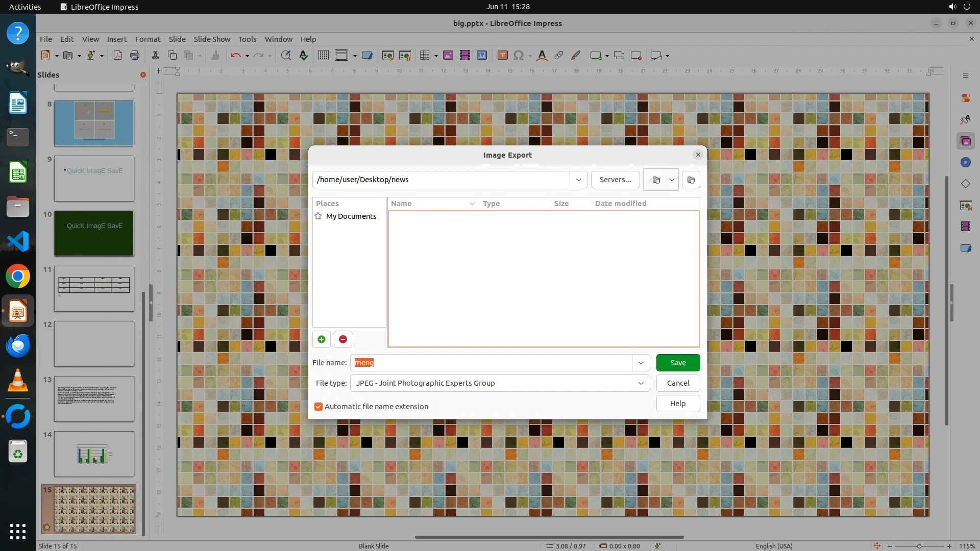Open the Slide Show menu

[212, 39]
